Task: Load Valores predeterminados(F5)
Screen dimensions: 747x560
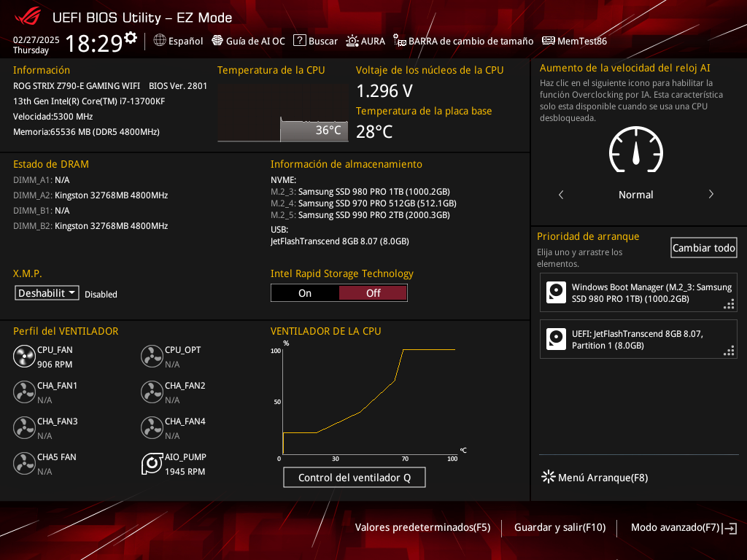Action: [x=422, y=527]
